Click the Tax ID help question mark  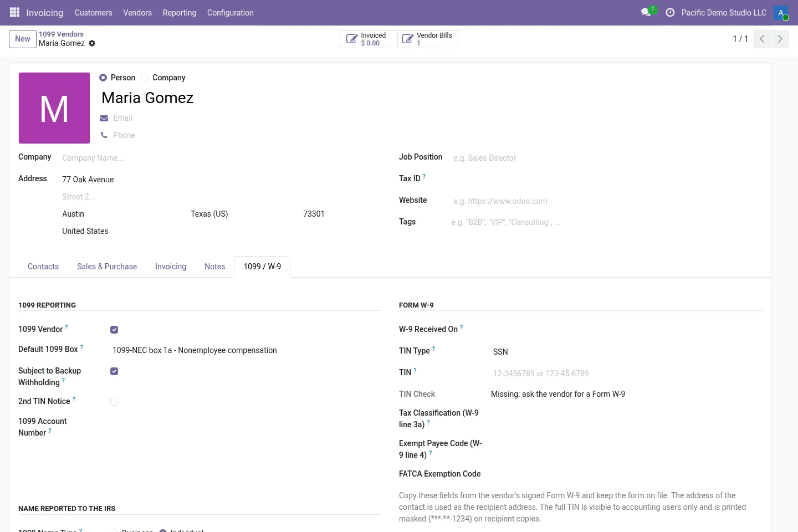tap(424, 176)
